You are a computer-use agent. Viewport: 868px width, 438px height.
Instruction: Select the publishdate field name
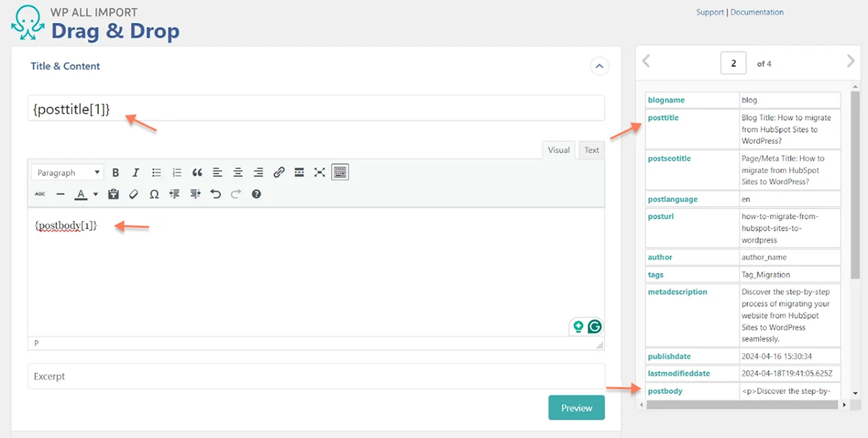[x=669, y=356]
